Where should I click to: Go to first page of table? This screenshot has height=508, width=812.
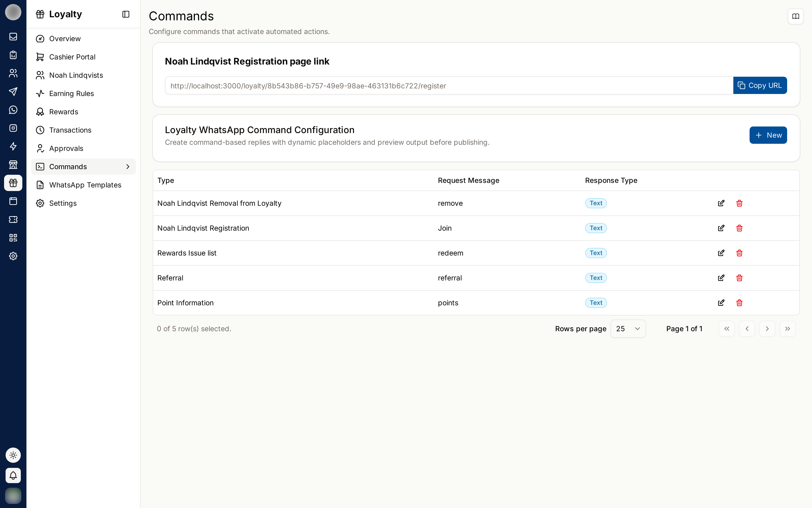pyautogui.click(x=726, y=329)
